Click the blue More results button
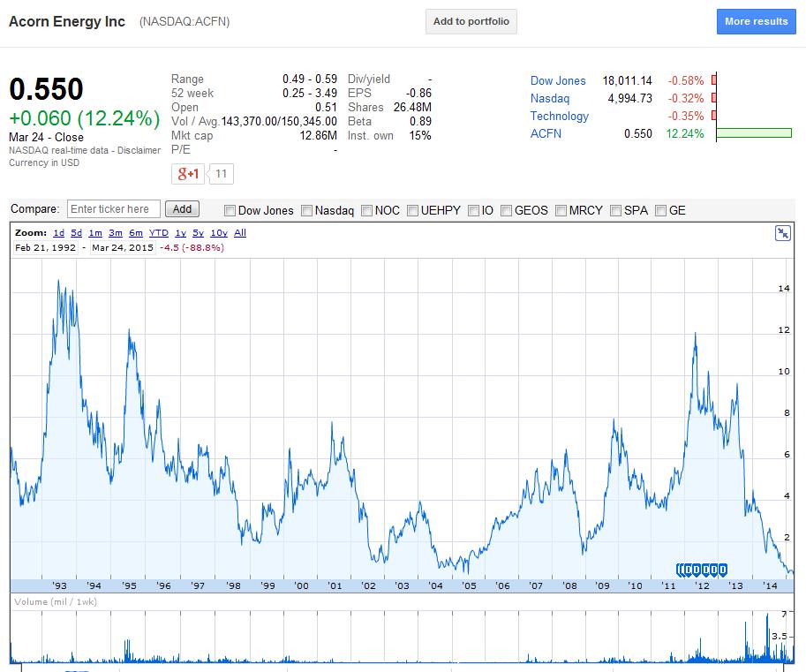806x672 pixels. coord(756,21)
